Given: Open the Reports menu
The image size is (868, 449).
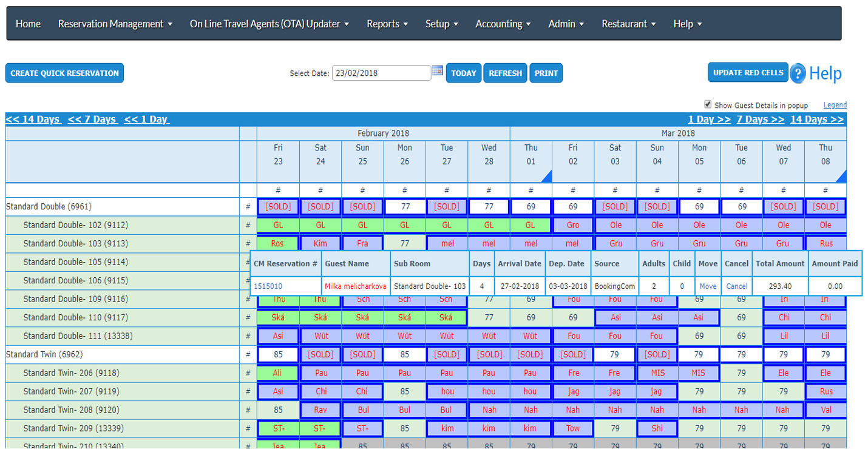Looking at the screenshot, I should (387, 24).
